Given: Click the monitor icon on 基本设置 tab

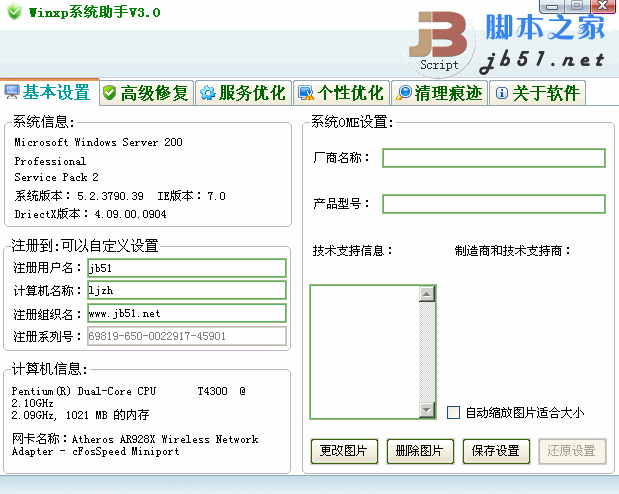Looking at the screenshot, I should click(x=11, y=92).
